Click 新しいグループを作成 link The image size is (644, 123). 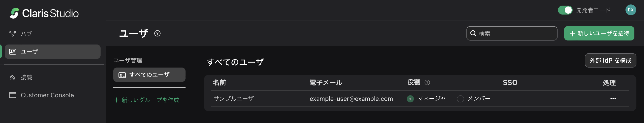pyautogui.click(x=147, y=100)
